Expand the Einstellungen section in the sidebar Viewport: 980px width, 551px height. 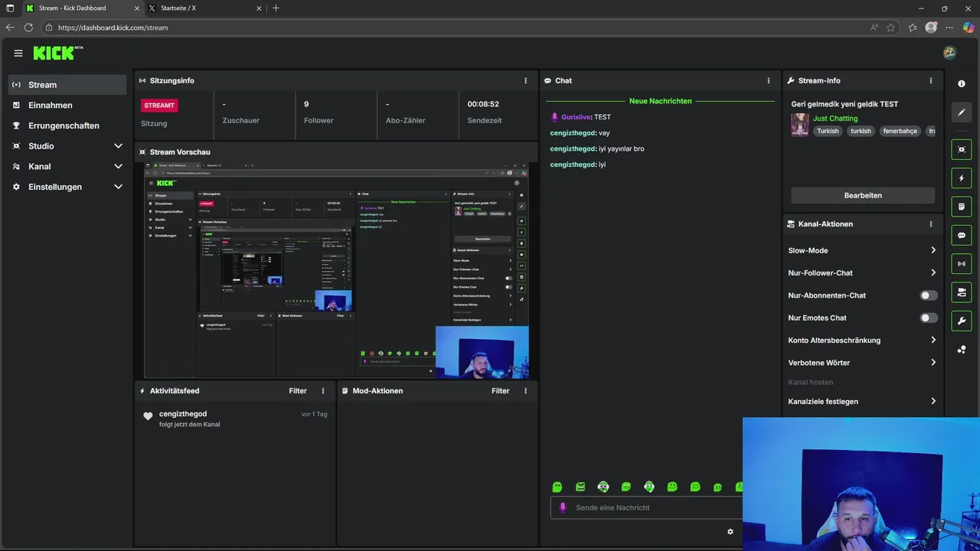118,187
